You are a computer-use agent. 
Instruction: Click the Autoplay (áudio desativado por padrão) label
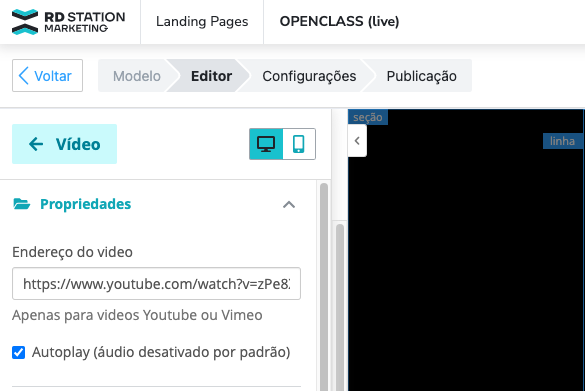(161, 352)
